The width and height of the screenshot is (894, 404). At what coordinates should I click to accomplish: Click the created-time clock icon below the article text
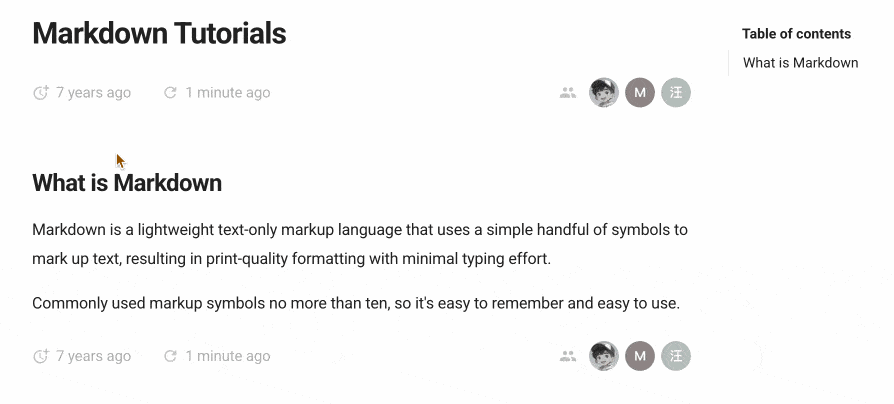point(41,356)
